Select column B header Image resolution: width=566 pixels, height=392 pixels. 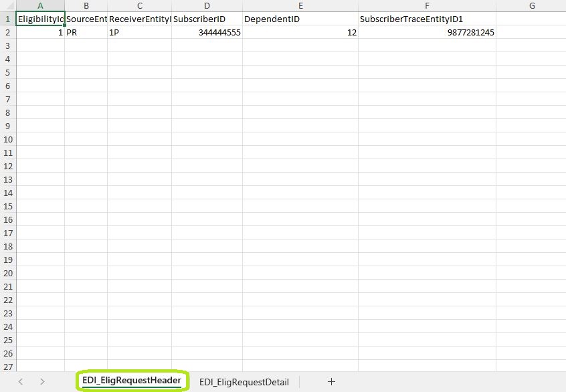point(86,5)
